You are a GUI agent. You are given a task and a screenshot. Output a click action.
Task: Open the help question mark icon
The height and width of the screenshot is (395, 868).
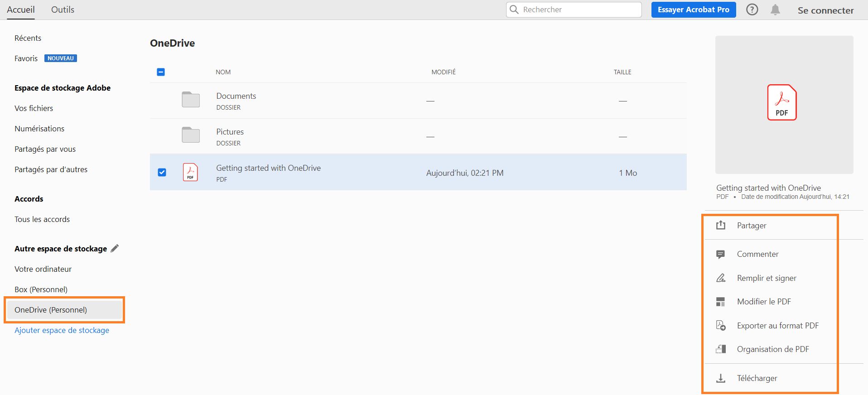[x=752, y=10]
